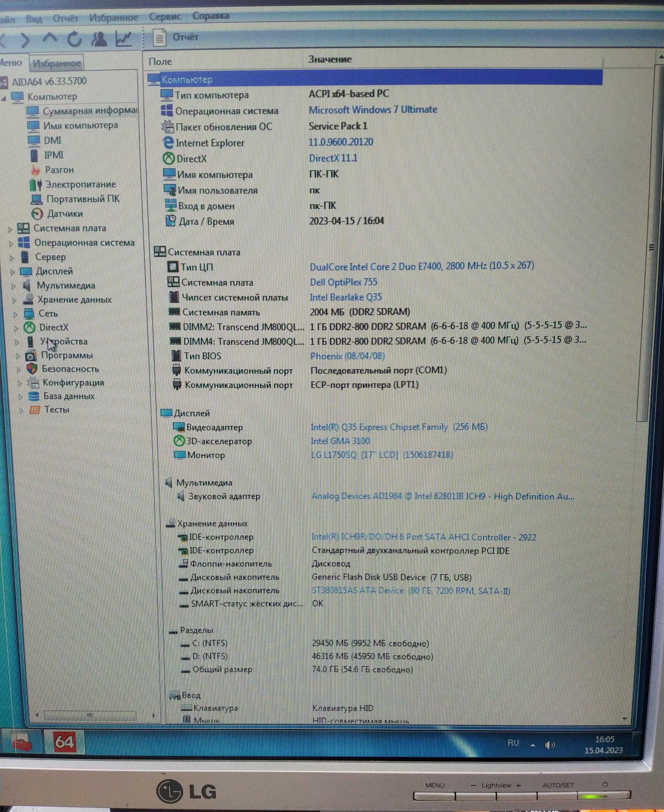Select Портативный ПК tree item

[x=83, y=199]
